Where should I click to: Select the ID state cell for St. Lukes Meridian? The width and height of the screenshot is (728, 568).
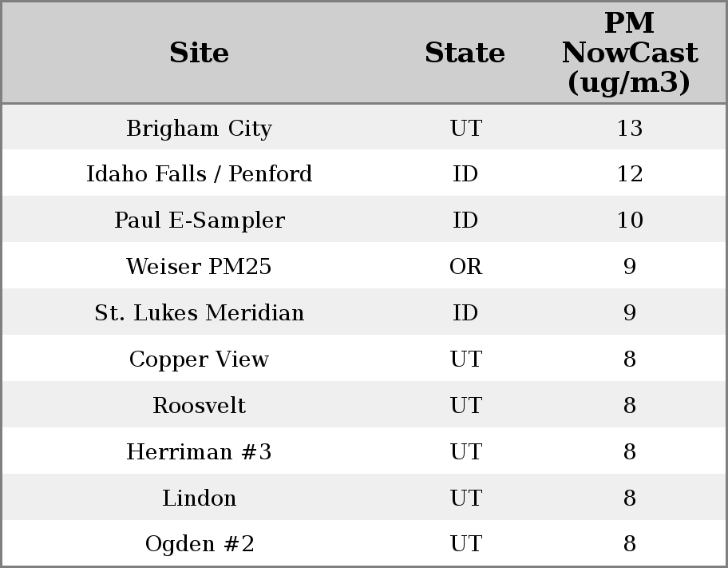pyautogui.click(x=465, y=313)
